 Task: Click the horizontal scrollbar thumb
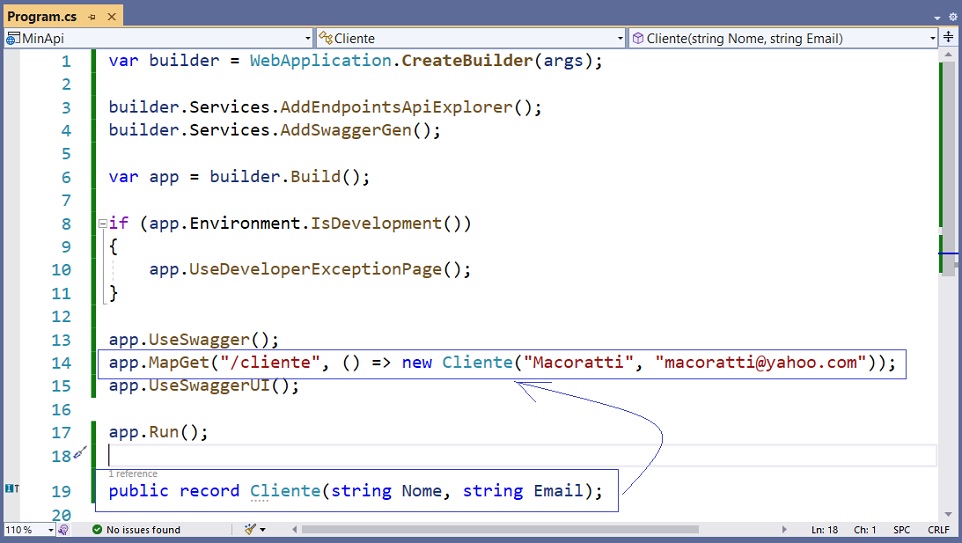tap(500, 529)
